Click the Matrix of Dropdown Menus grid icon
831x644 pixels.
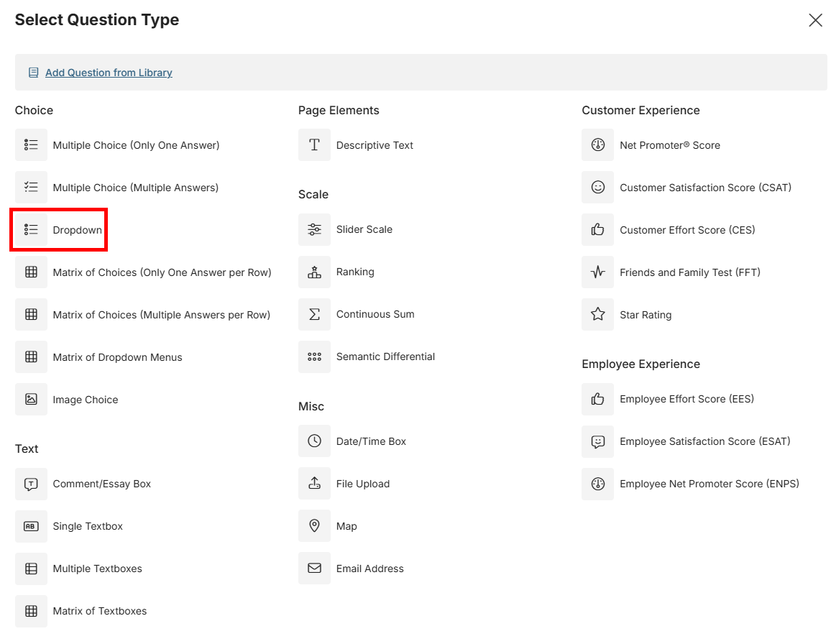coord(31,356)
